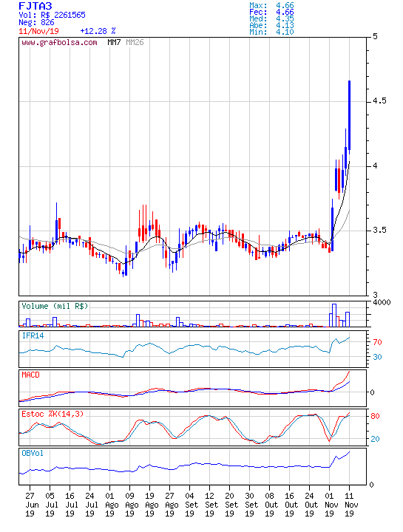
Task: Select the MM26 moving average label
Action: pos(135,42)
